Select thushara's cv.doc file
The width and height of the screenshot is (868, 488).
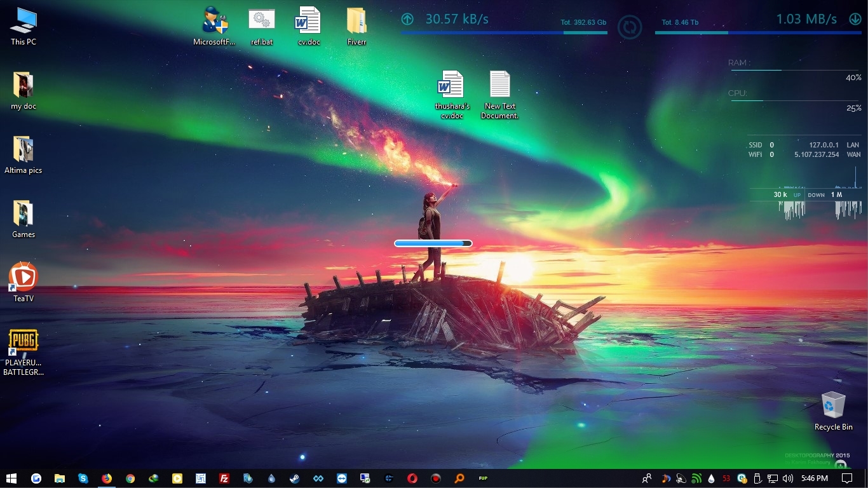(x=452, y=95)
